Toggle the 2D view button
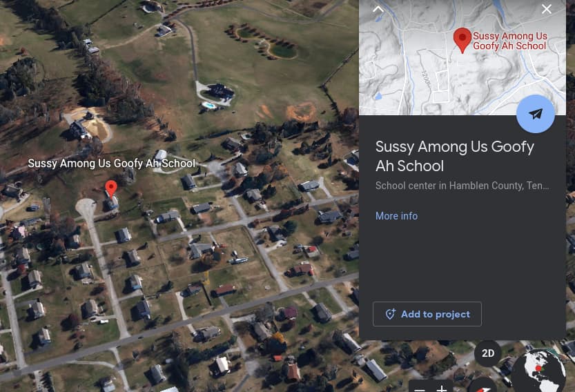The width and height of the screenshot is (575, 392). [x=488, y=353]
